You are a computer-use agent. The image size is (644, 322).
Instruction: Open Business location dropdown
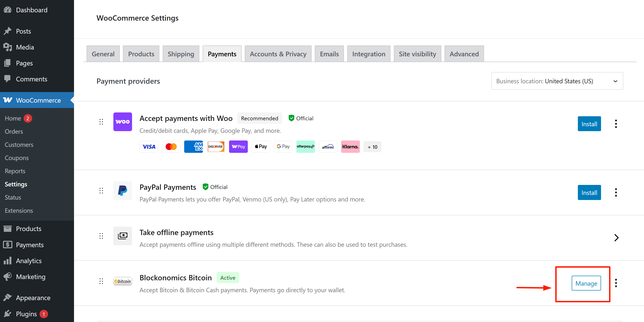click(x=557, y=81)
